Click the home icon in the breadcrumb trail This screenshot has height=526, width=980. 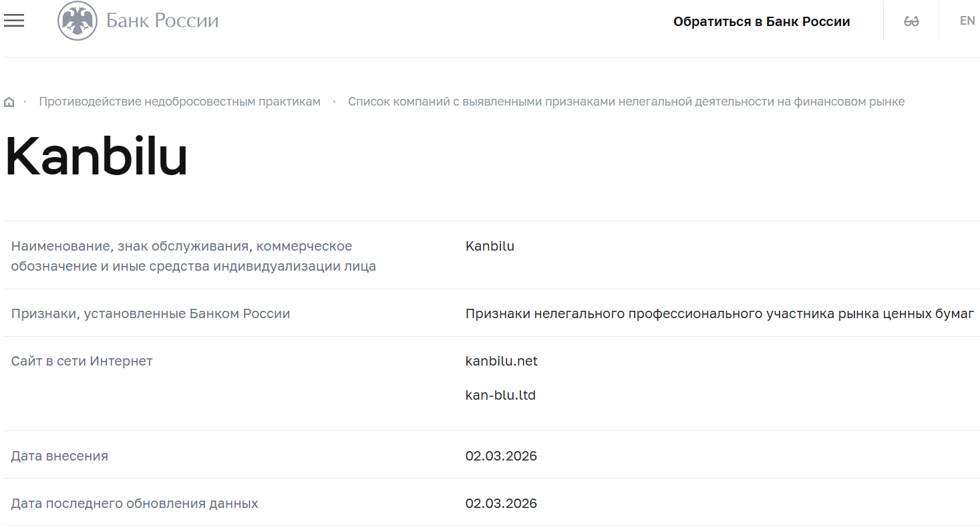click(x=9, y=100)
